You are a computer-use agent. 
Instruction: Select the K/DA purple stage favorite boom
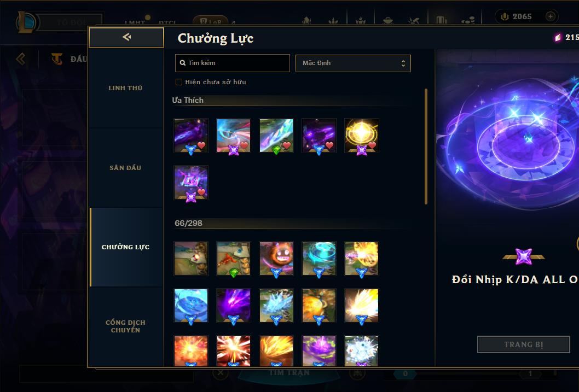tap(191, 183)
